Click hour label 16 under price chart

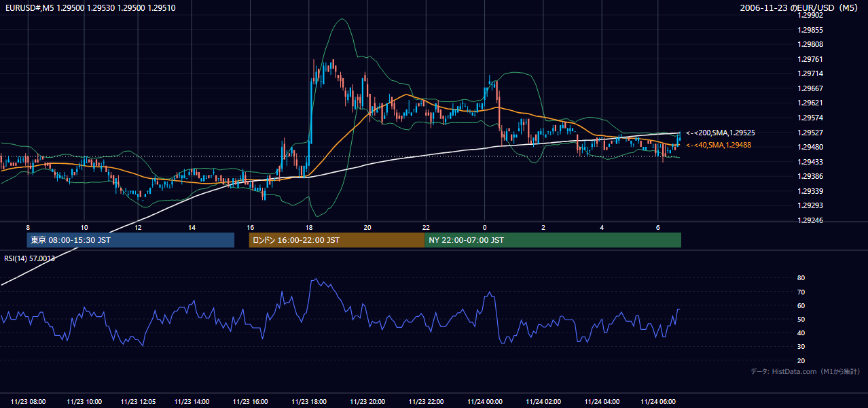251,227
